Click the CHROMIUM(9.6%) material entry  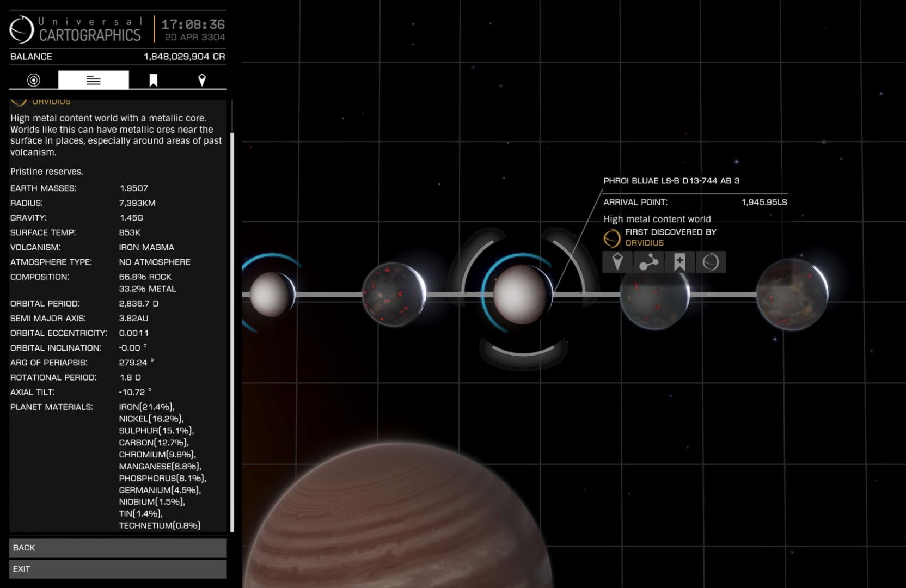[x=157, y=455]
